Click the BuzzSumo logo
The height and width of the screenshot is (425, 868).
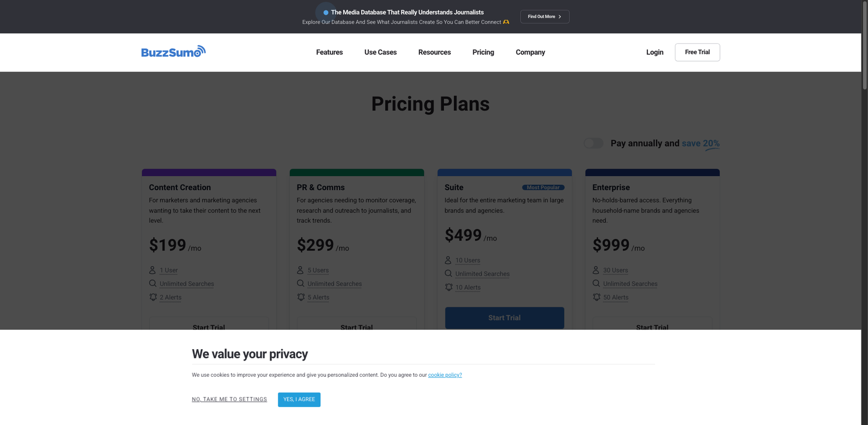pos(173,51)
